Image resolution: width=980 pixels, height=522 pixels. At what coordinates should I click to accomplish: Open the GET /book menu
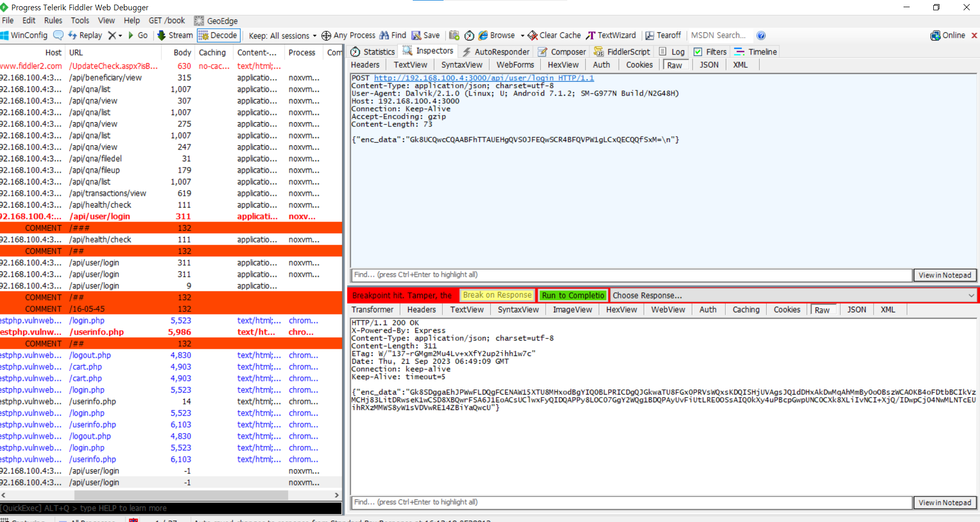point(167,21)
